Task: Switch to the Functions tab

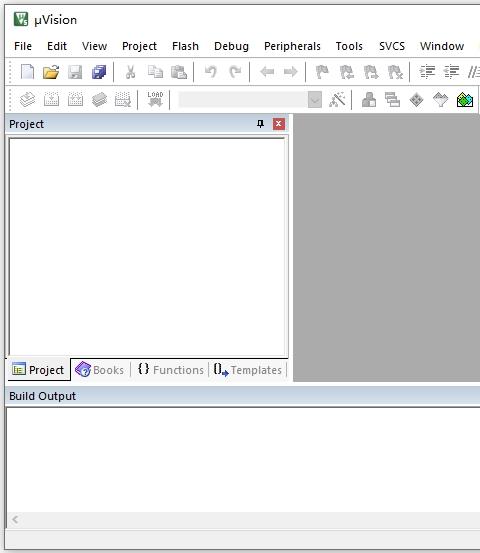Action: point(171,370)
